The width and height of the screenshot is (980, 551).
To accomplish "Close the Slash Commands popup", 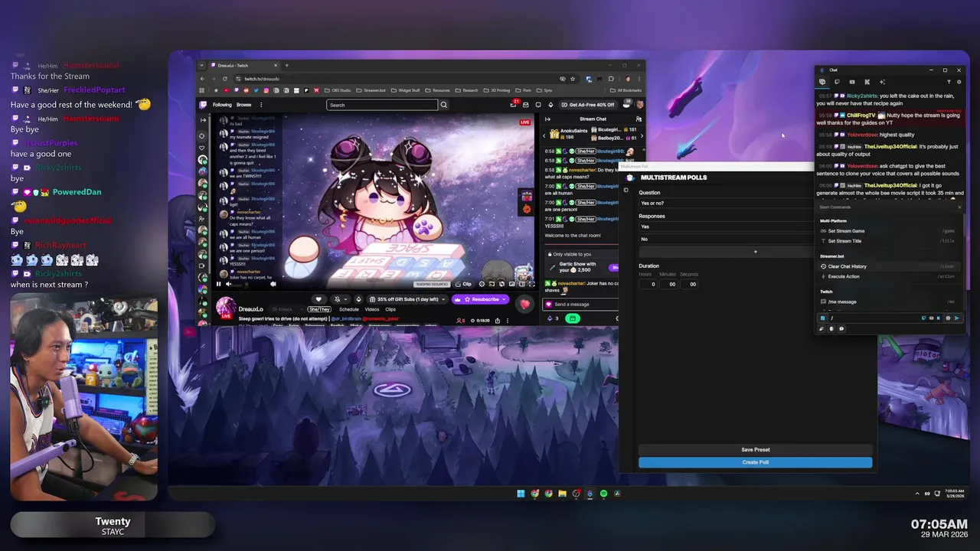I will (x=959, y=207).
